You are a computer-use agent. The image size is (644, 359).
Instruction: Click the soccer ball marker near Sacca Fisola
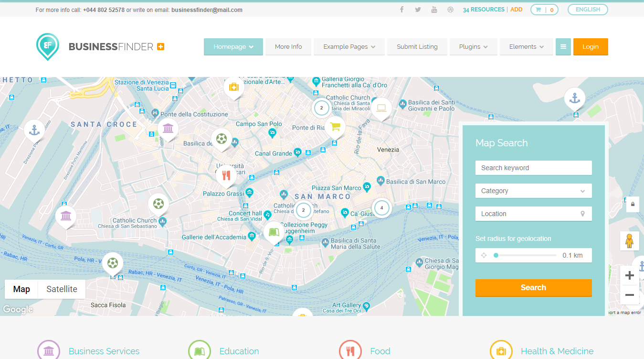coord(113,263)
